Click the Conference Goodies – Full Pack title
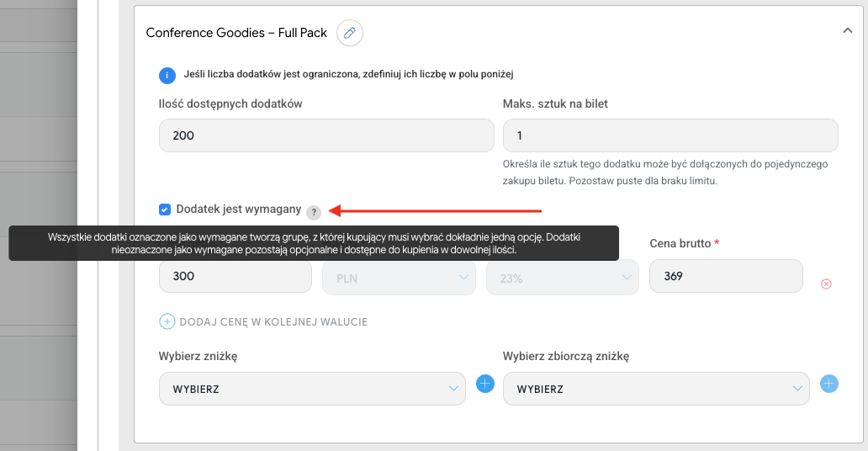 [x=236, y=33]
